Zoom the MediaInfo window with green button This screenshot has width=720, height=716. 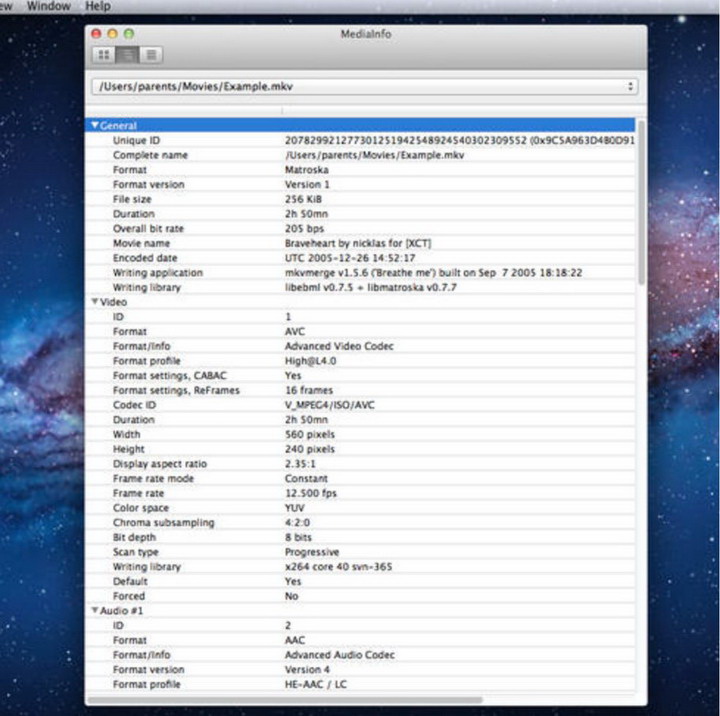pyautogui.click(x=128, y=34)
